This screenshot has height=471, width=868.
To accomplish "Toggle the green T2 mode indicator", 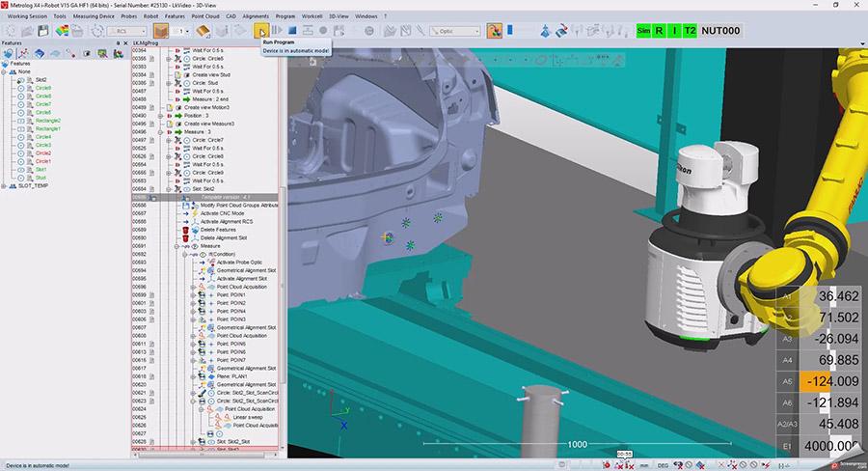I will pos(690,31).
